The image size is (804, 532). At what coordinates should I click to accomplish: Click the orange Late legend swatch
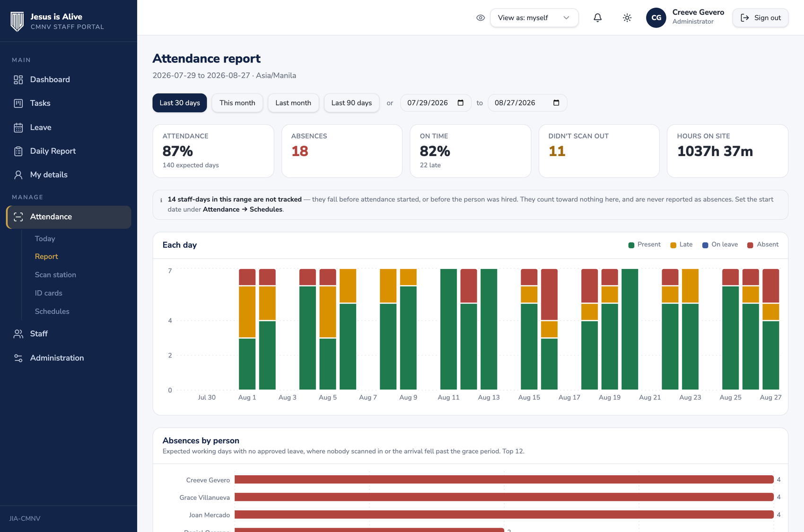tap(673, 245)
